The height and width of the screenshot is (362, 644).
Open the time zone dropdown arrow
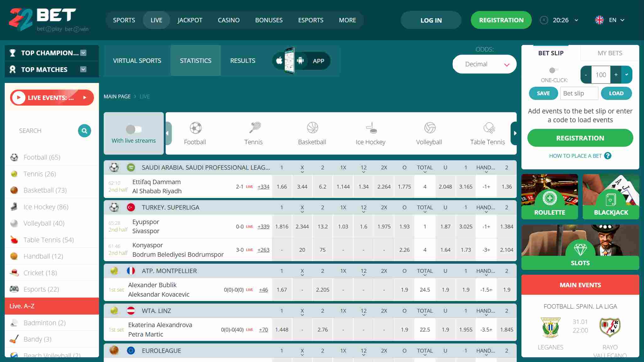[576, 20]
